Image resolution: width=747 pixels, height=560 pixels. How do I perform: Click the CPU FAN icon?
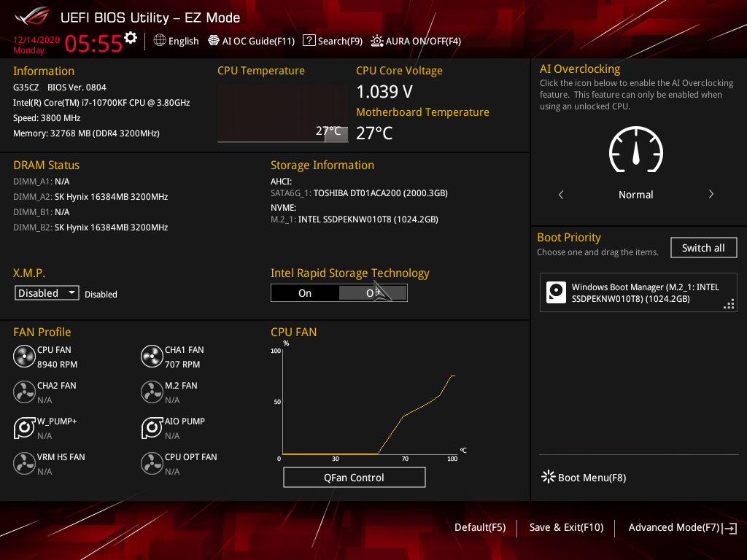tap(24, 357)
